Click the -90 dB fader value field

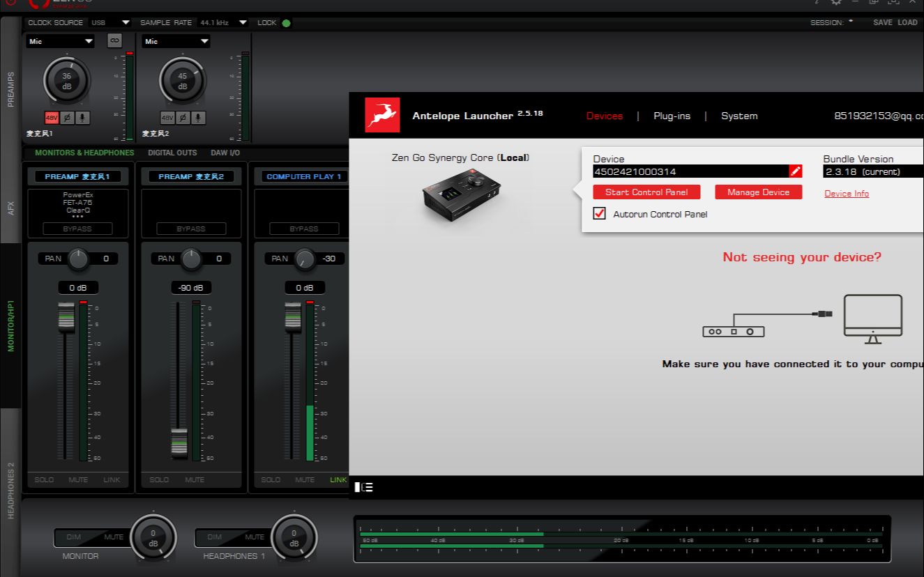[x=190, y=288]
